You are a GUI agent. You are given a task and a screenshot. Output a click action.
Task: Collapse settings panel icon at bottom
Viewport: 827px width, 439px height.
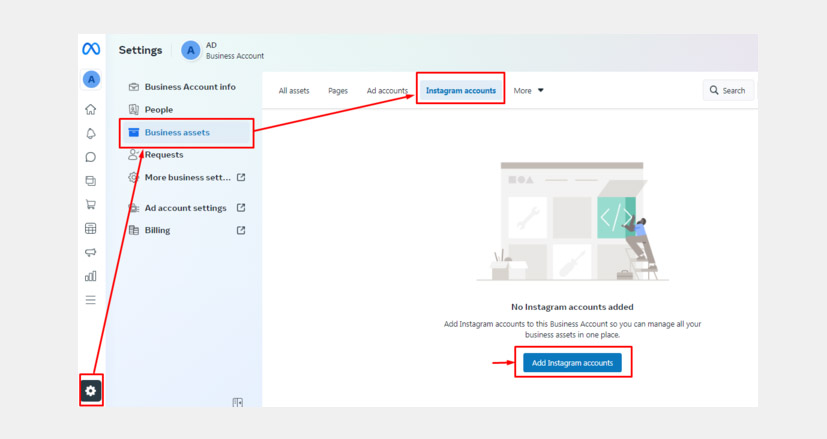point(238,403)
